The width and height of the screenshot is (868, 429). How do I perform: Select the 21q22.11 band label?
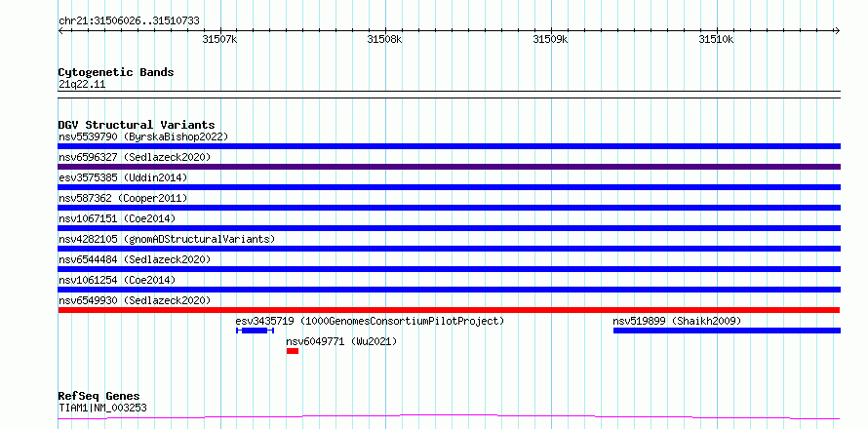[82, 85]
